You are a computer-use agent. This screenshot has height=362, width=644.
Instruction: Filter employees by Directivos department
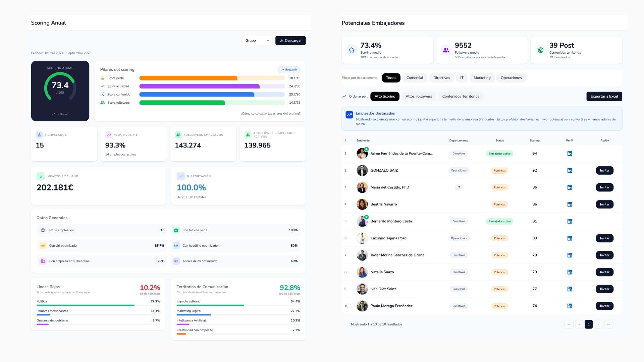pyautogui.click(x=441, y=78)
